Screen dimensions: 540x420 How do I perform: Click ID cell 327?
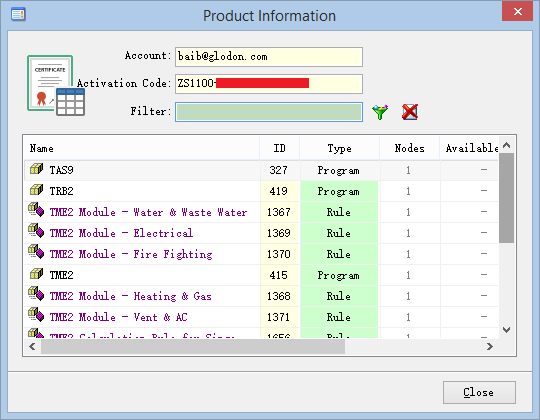pos(278,170)
